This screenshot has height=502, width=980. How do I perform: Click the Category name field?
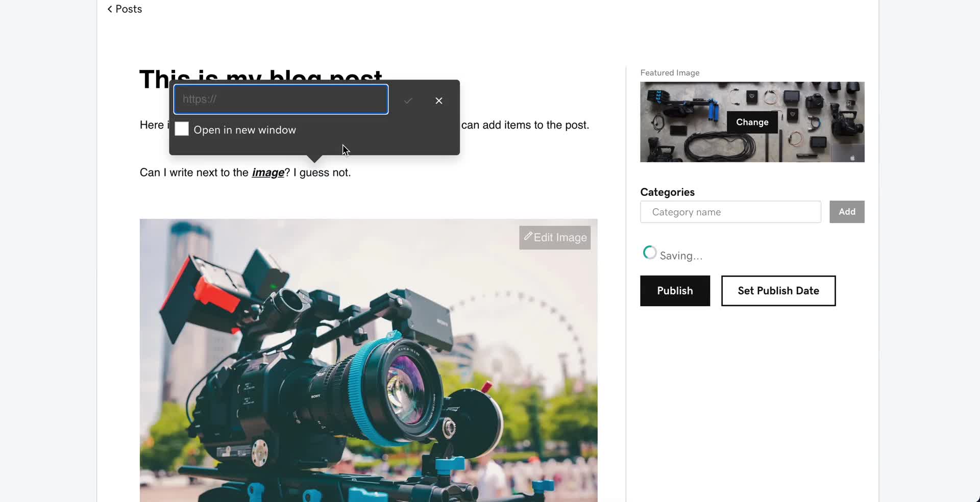pos(730,212)
